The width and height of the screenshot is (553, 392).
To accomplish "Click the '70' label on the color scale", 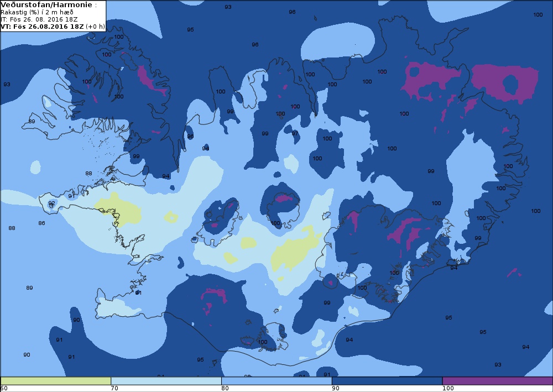I will (114, 389).
